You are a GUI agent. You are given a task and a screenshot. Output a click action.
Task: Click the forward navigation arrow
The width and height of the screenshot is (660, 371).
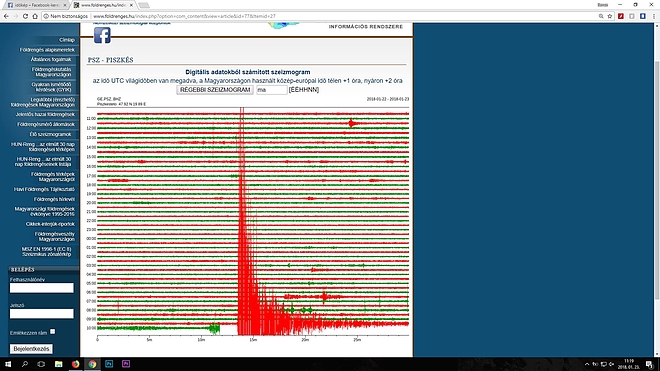16,16
